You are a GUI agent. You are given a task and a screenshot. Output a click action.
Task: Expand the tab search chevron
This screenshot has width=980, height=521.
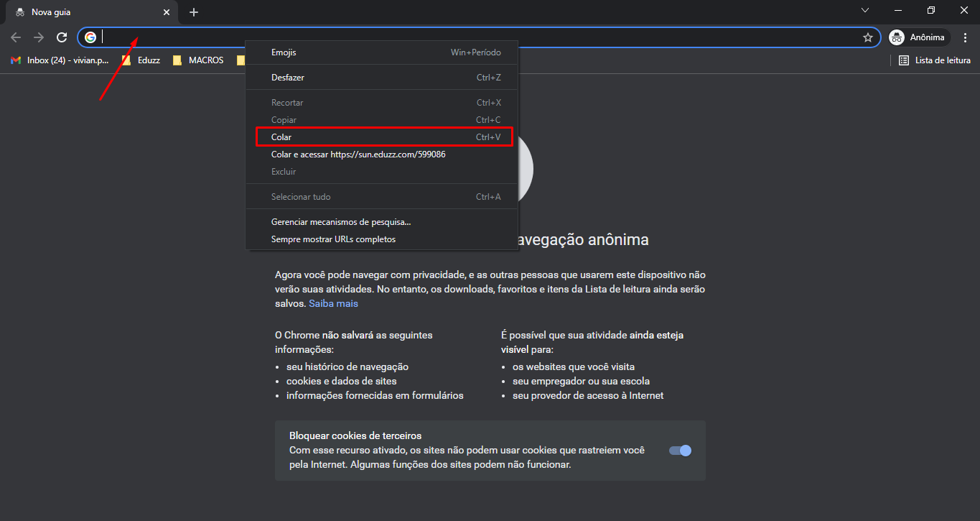(865, 10)
